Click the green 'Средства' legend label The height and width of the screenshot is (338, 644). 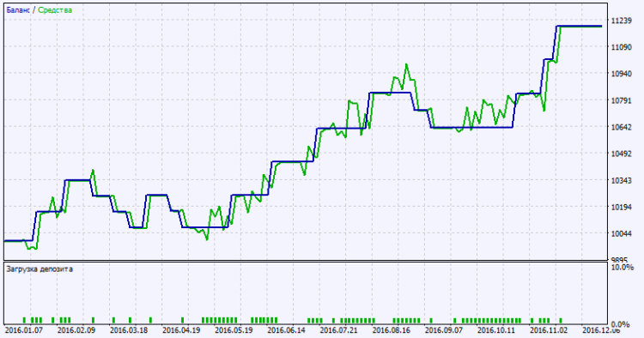tap(55, 10)
